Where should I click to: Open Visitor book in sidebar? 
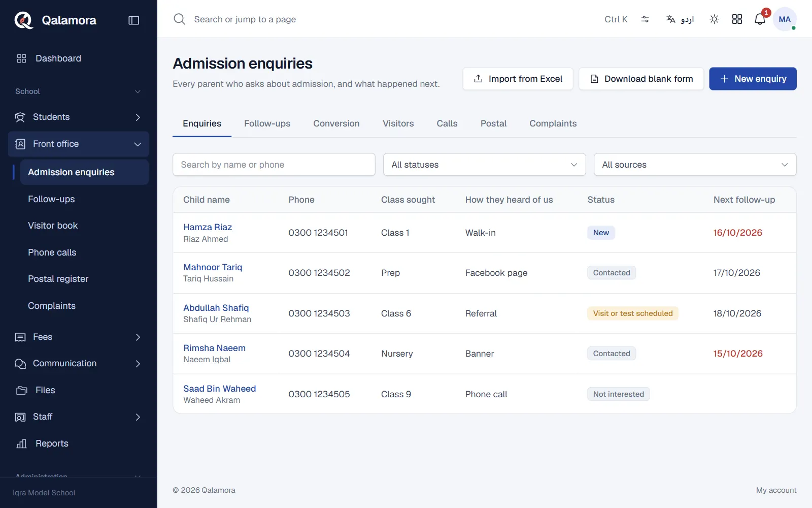point(84,226)
